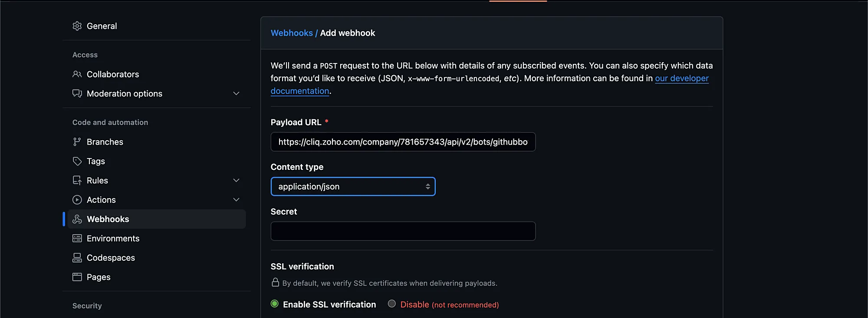Select Enable SSL verification radio button
Screen dimensions: 868x318
pos(275,304)
